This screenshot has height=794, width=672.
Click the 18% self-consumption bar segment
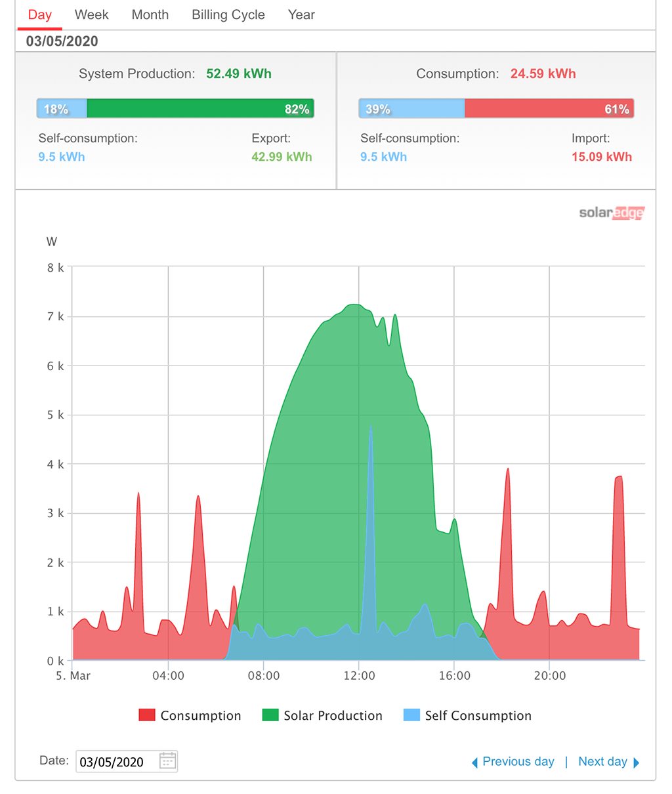(x=62, y=109)
